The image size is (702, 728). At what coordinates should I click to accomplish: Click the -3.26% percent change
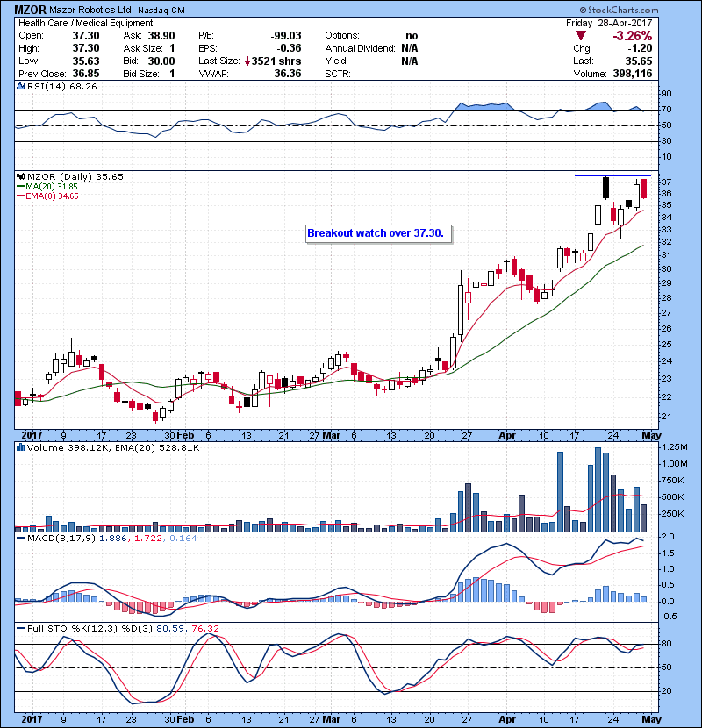coord(633,36)
